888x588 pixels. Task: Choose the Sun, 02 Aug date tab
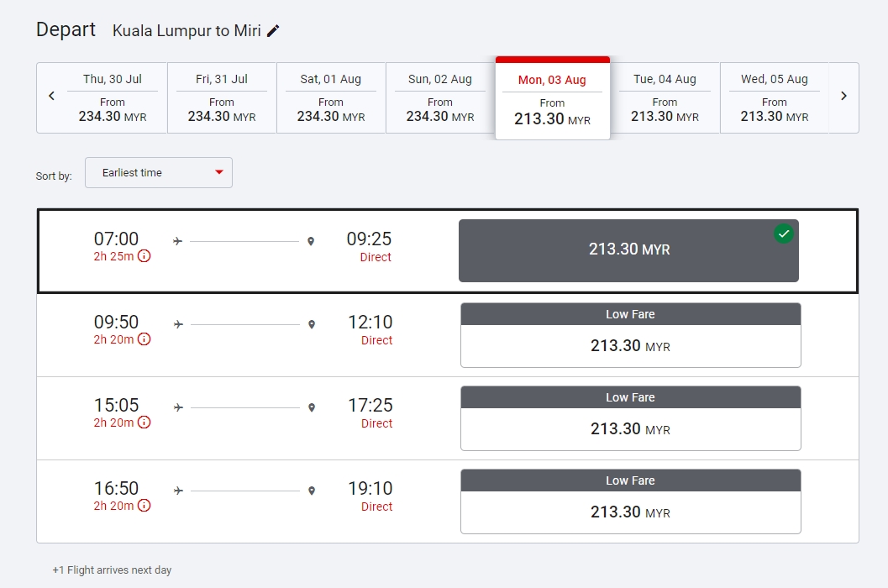coord(440,97)
